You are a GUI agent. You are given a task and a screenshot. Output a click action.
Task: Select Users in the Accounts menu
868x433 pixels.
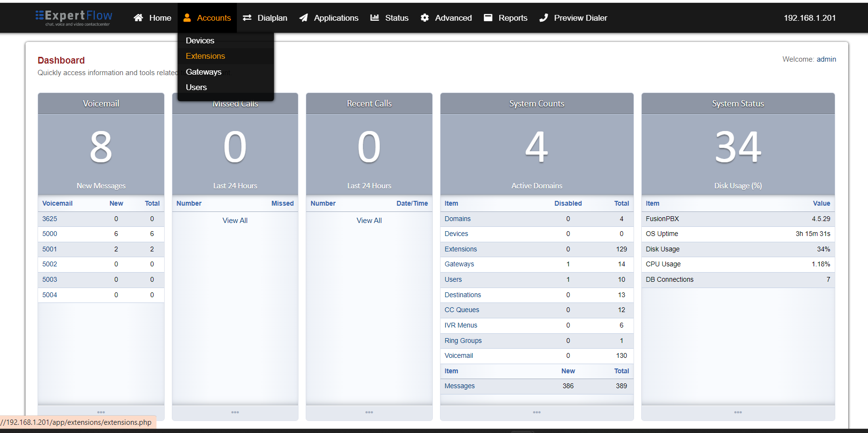[196, 87]
